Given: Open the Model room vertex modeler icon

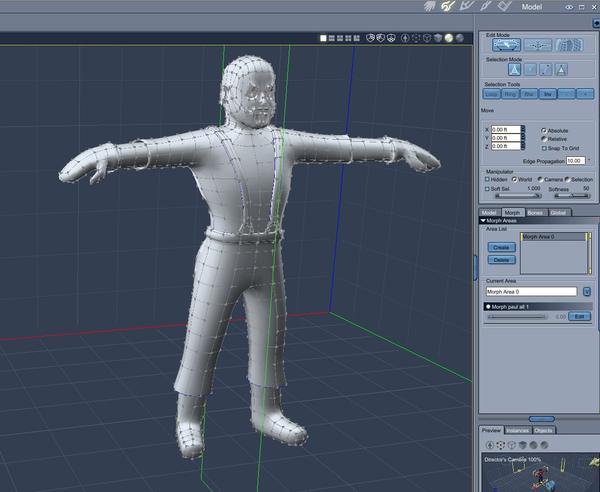Looking at the screenshot, I should tap(448, 6).
